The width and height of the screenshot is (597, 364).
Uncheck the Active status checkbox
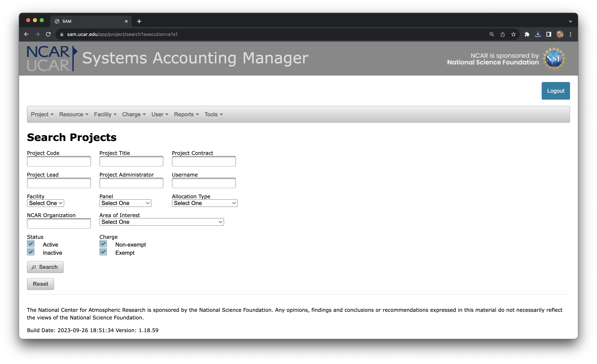coord(31,244)
